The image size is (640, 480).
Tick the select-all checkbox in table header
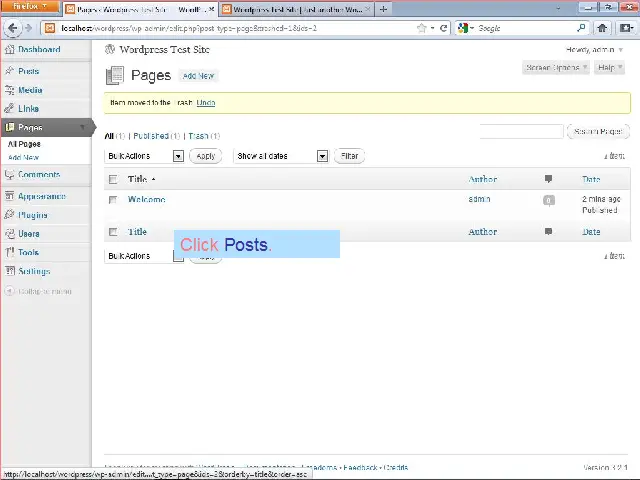113,179
